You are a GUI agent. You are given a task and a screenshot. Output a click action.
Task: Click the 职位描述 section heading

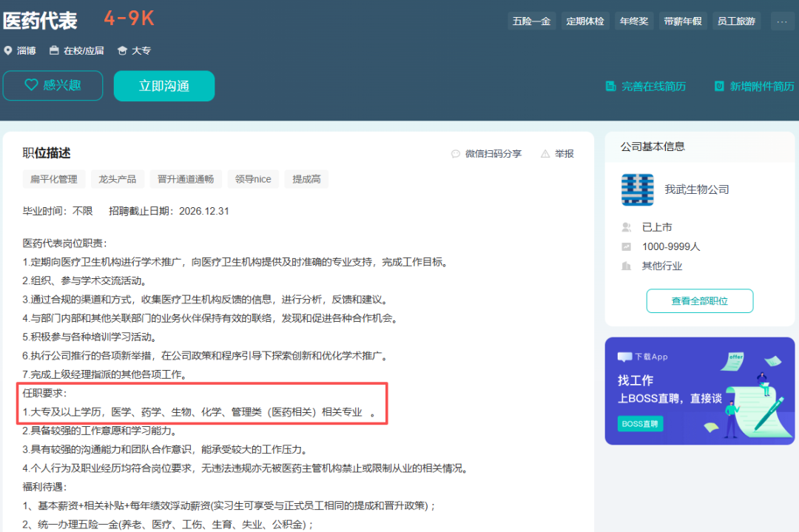click(47, 153)
